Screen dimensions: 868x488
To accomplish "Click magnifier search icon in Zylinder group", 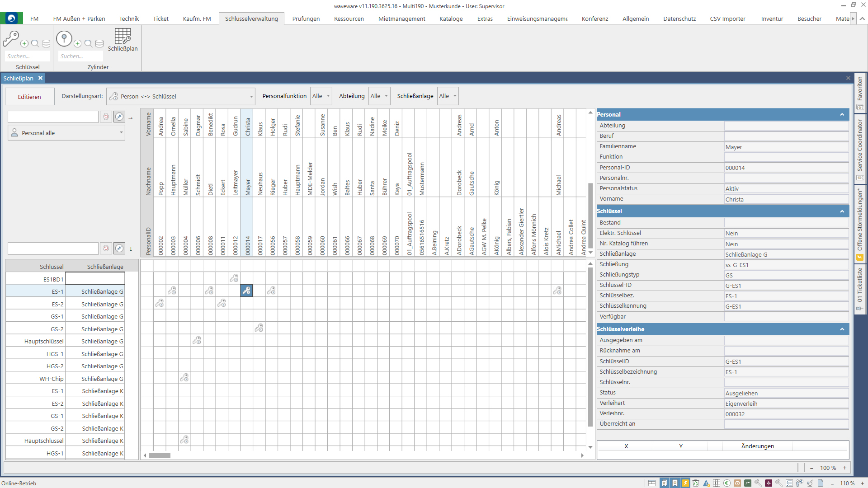I will (88, 44).
